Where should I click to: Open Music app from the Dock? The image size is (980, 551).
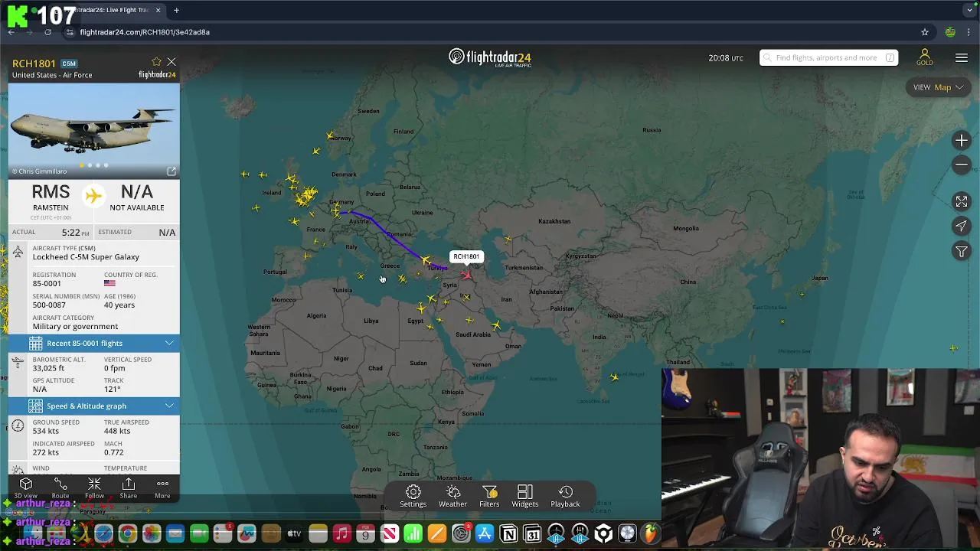tap(341, 533)
